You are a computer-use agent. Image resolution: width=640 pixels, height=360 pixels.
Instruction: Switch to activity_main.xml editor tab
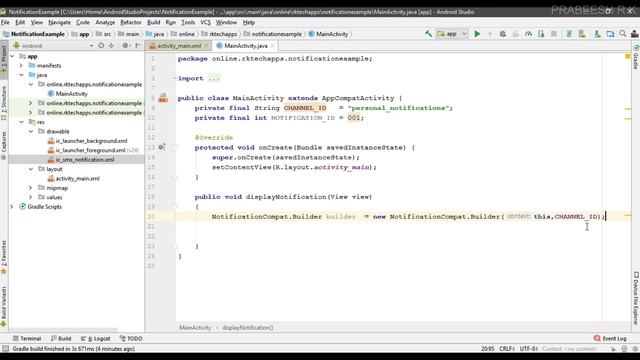click(x=179, y=46)
